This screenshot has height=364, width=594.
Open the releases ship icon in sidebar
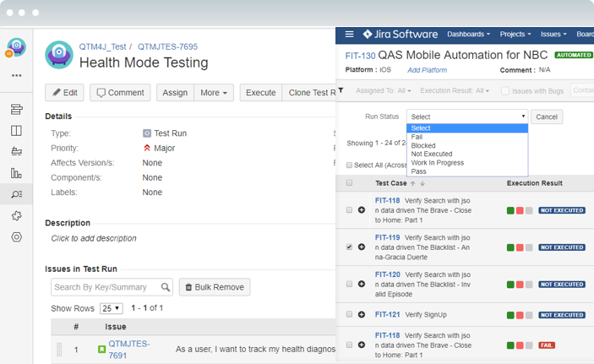coord(16,151)
